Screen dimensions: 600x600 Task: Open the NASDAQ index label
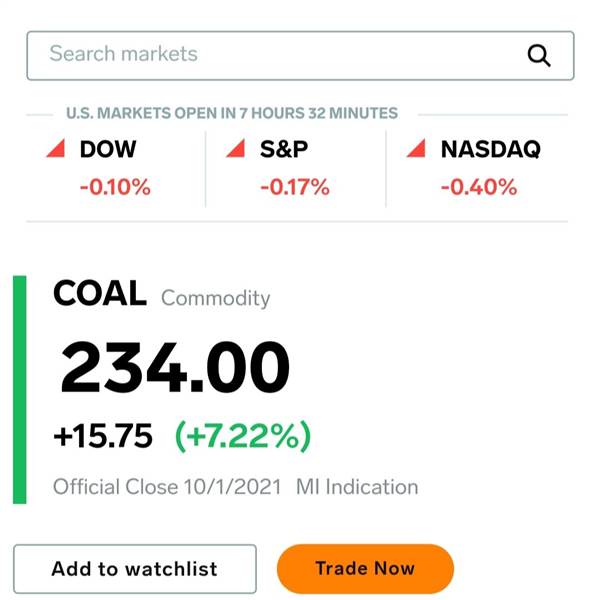(491, 149)
